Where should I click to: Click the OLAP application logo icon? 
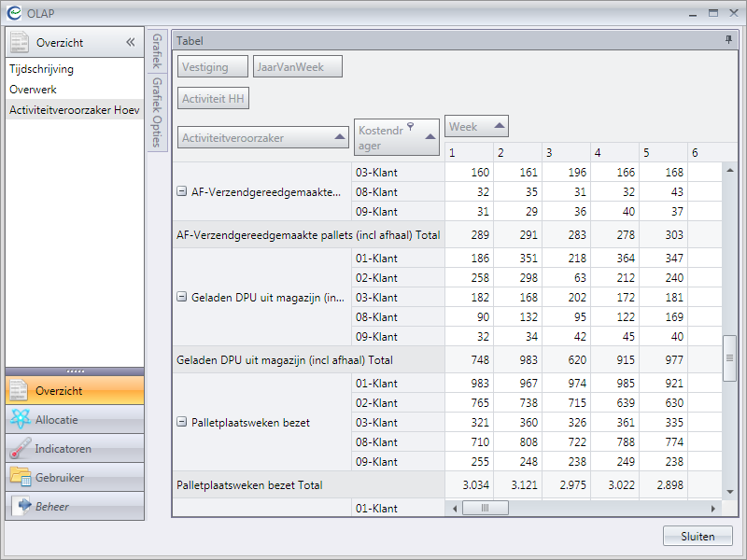tap(13, 13)
